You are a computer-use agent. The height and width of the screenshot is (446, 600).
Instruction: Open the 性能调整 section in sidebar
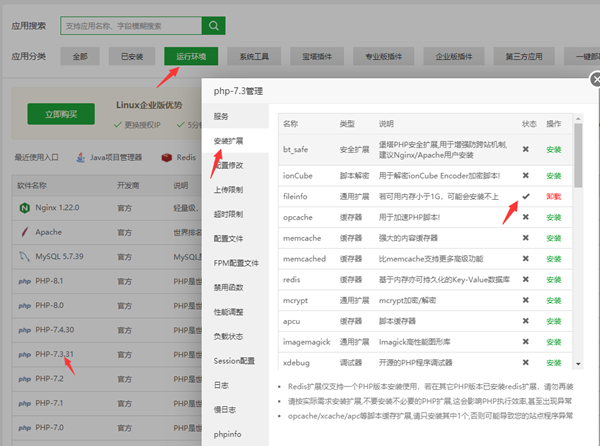235,312
